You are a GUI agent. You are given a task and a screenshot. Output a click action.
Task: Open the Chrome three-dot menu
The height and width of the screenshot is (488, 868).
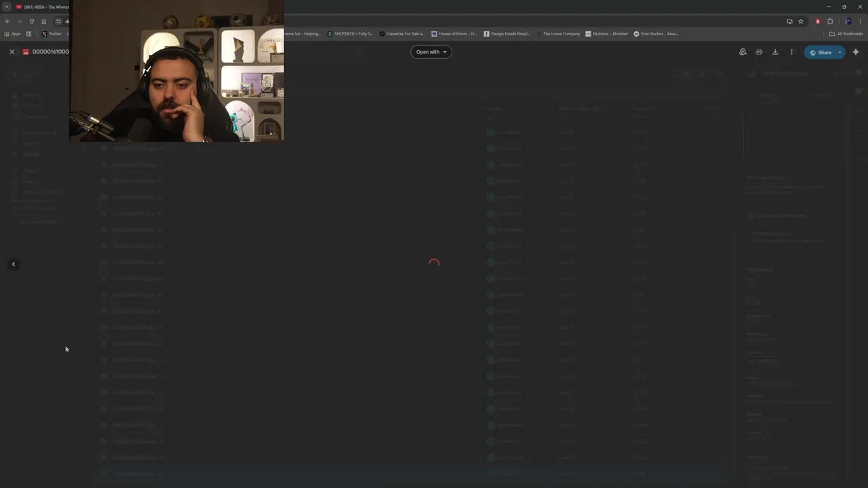pyautogui.click(x=861, y=21)
